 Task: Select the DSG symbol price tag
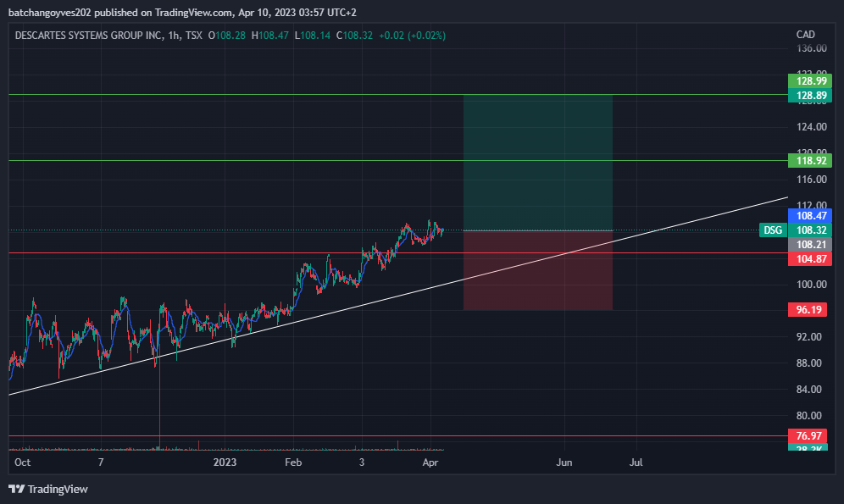point(773,230)
